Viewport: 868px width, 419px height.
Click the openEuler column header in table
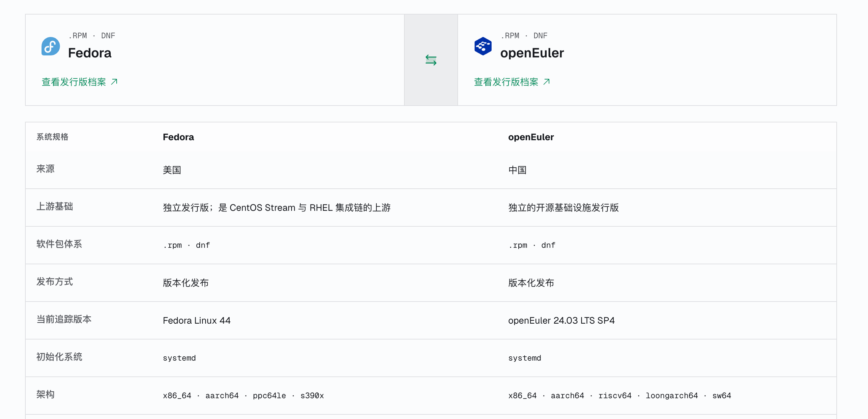531,137
